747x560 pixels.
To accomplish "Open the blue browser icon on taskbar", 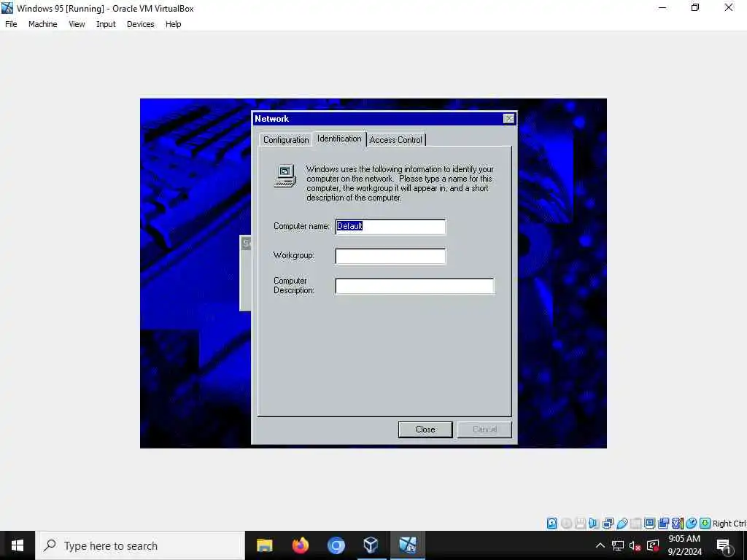I will [336, 545].
